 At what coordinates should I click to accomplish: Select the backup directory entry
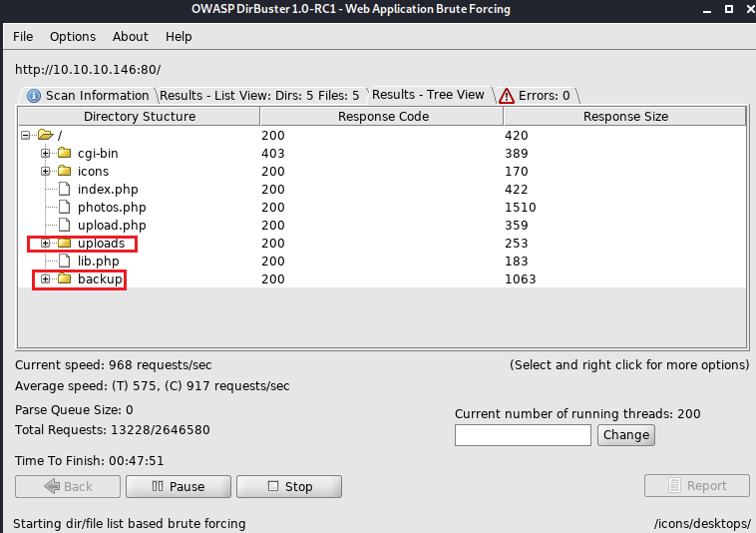tap(100, 278)
